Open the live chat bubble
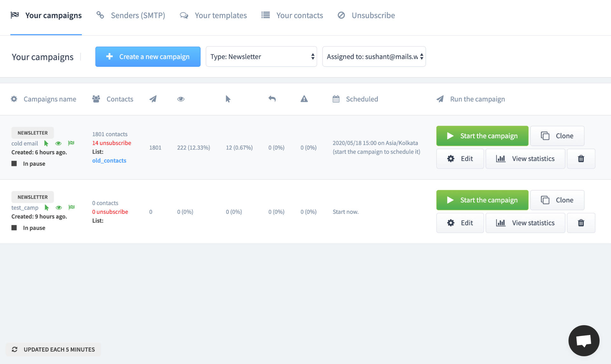 pos(584,340)
